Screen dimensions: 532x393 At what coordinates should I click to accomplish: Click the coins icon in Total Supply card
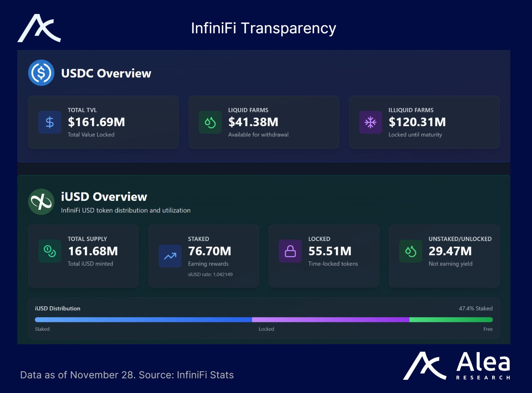50,251
